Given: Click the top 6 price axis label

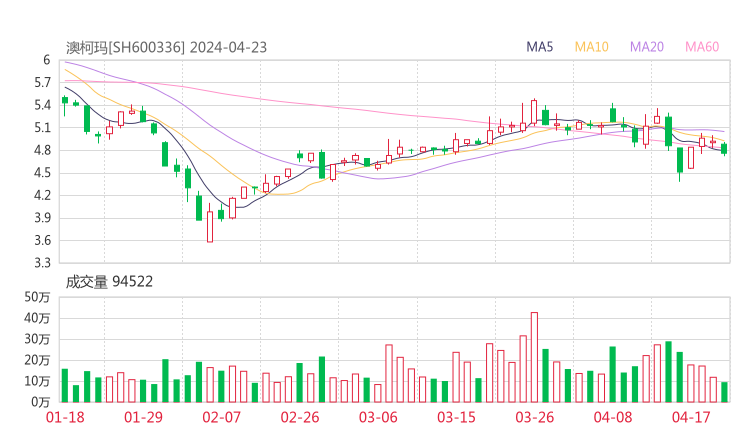Looking at the screenshot, I should [x=46, y=60].
